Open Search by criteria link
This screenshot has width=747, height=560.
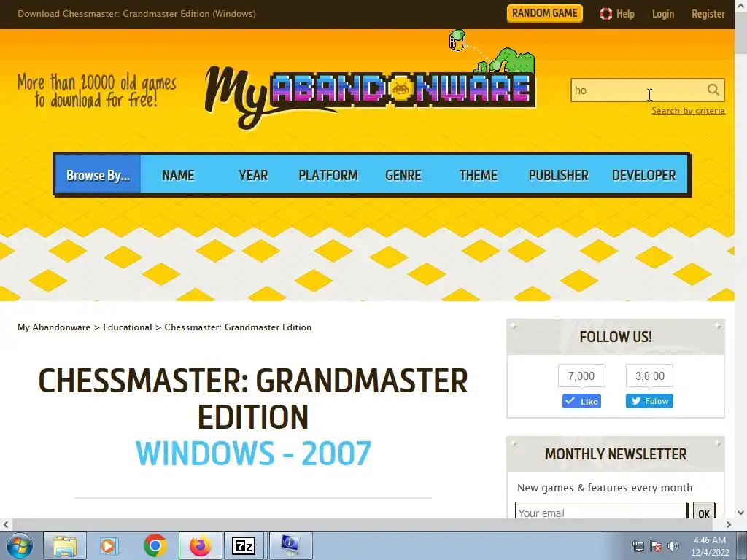click(x=688, y=111)
